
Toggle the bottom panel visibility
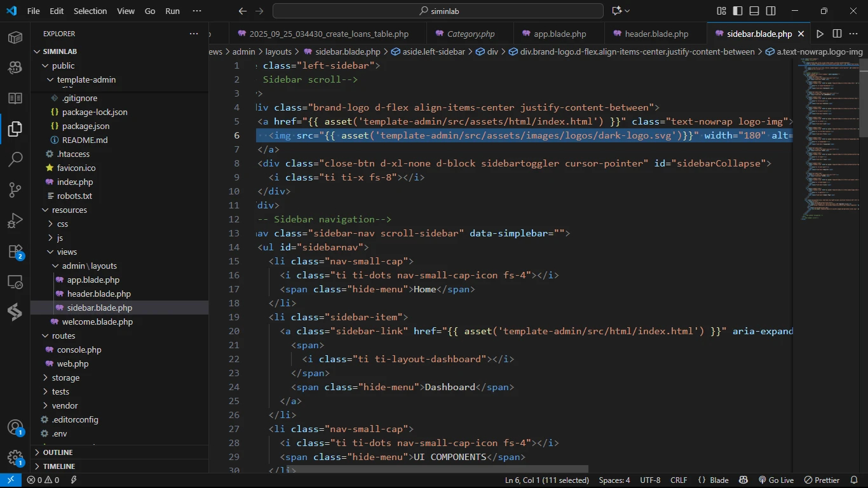click(x=754, y=11)
